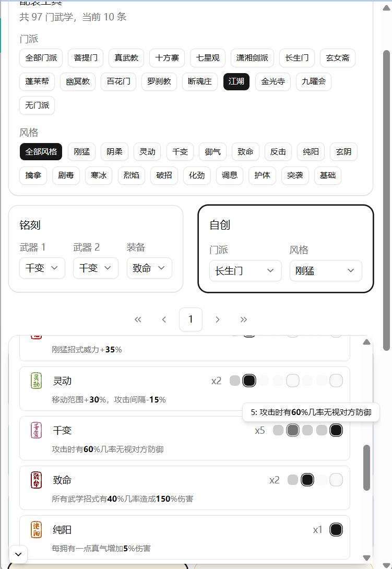The height and width of the screenshot is (569, 392).
Task: Select the black dot in 致命 row
Action: click(x=307, y=480)
